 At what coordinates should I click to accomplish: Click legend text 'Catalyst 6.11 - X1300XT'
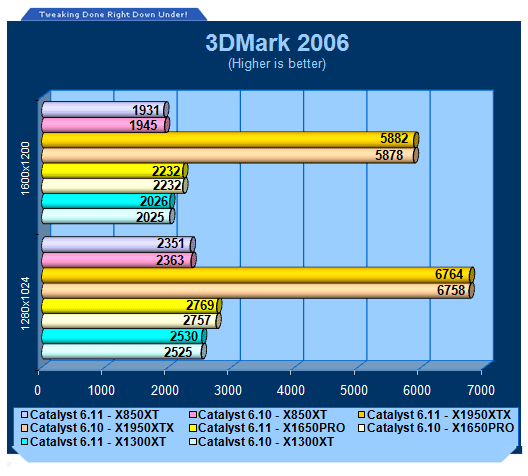pyautogui.click(x=98, y=442)
